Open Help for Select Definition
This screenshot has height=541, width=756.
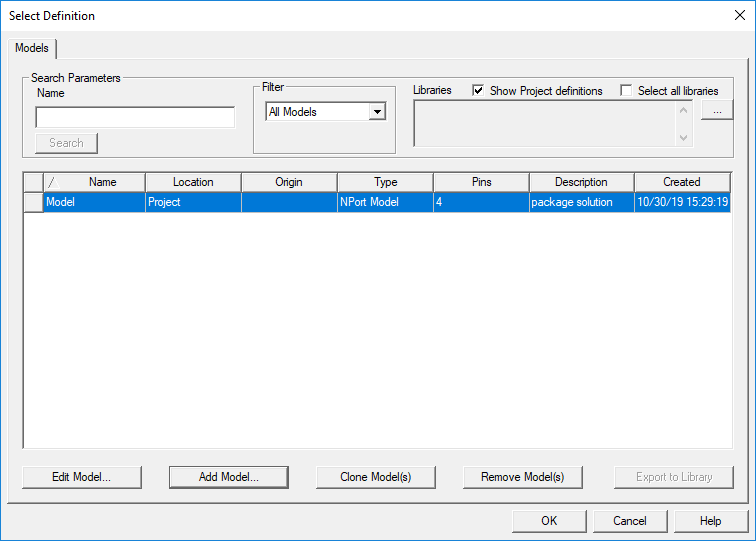tap(711, 521)
